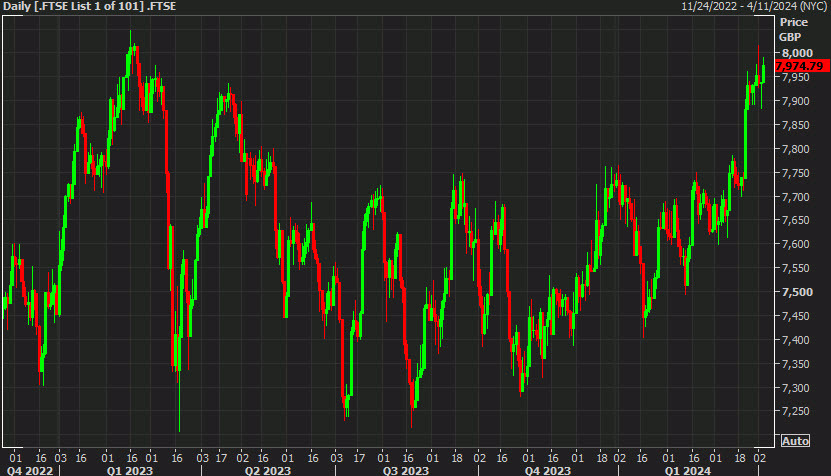The height and width of the screenshot is (476, 831).
Task: Select the 7,800 price axis label
Action: 795,149
